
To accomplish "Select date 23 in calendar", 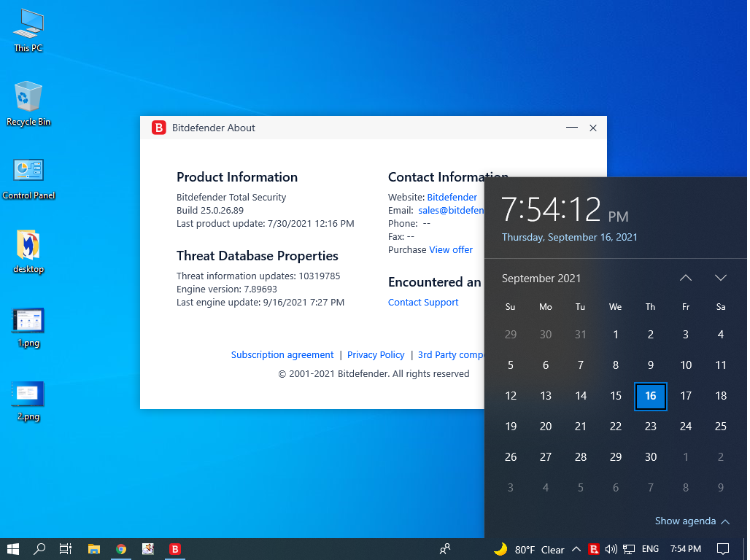I will pyautogui.click(x=651, y=427).
